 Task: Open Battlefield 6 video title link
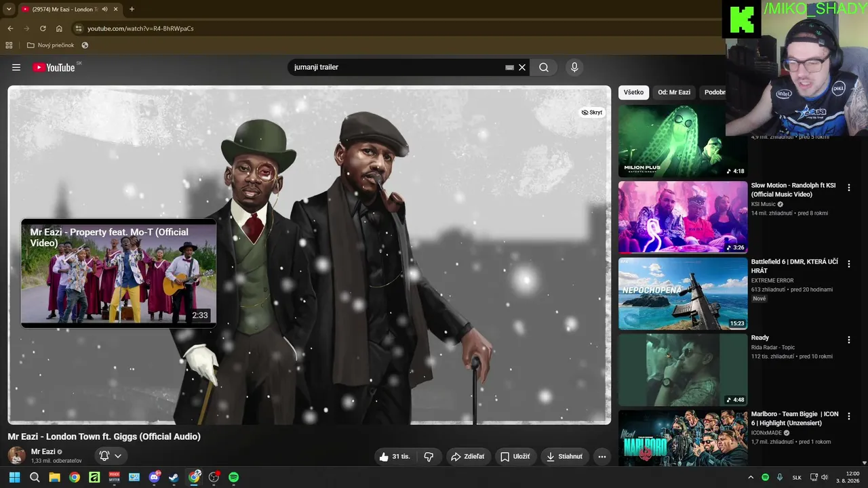(x=795, y=266)
